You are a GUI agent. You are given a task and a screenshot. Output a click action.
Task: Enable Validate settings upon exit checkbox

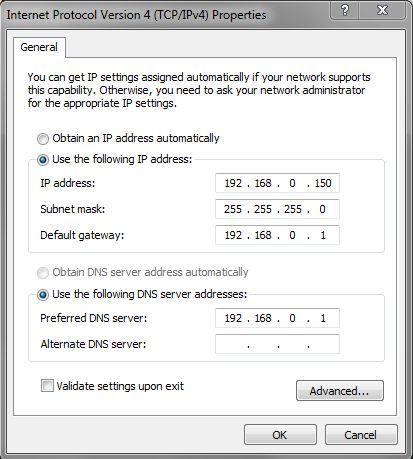[x=47, y=386]
